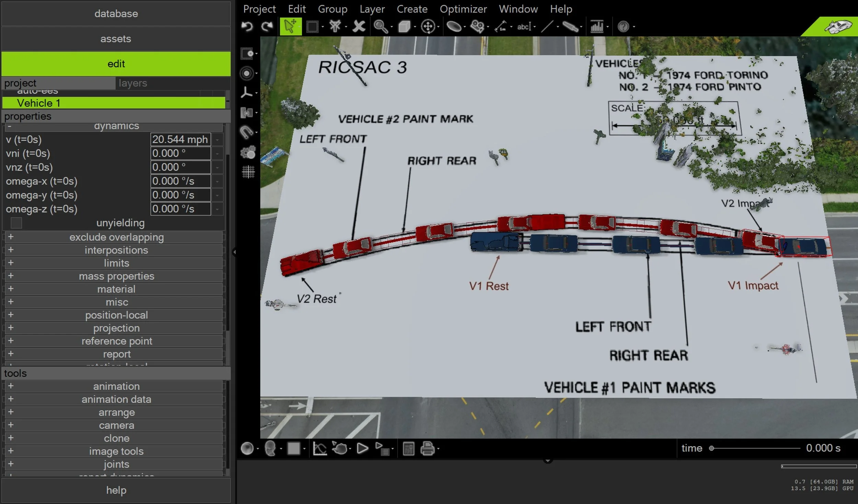Enable the unyielding checkbox
The image size is (858, 504).
(16, 223)
